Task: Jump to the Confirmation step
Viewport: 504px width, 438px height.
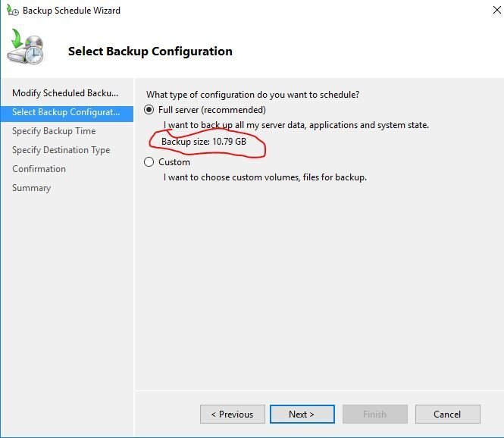Action: click(x=39, y=169)
